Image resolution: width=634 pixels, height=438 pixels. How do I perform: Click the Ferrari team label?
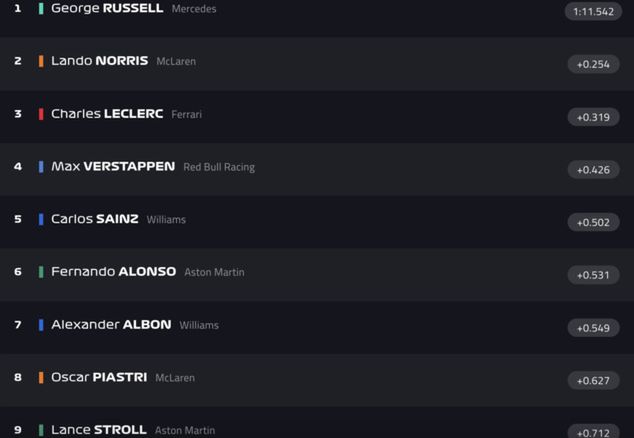click(x=186, y=114)
